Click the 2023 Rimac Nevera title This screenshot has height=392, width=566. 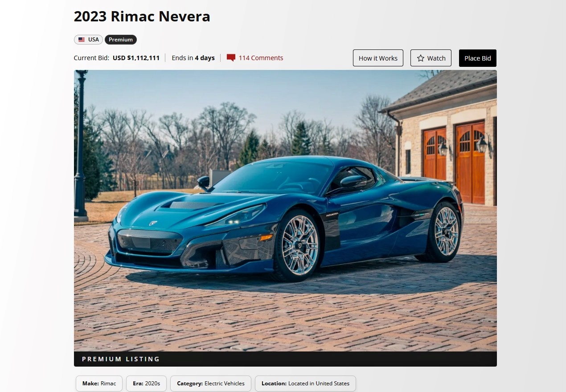pyautogui.click(x=142, y=16)
